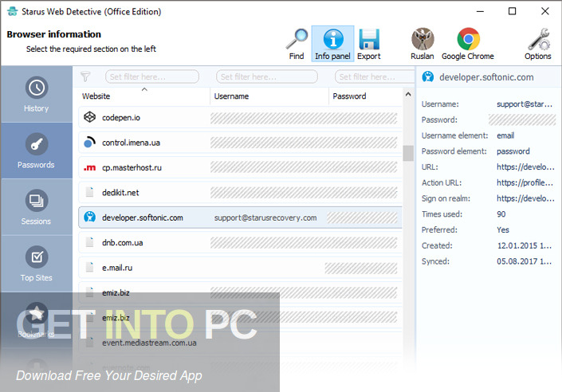
Task: Select the control.imena.ua row
Action: pyautogui.click(x=240, y=143)
